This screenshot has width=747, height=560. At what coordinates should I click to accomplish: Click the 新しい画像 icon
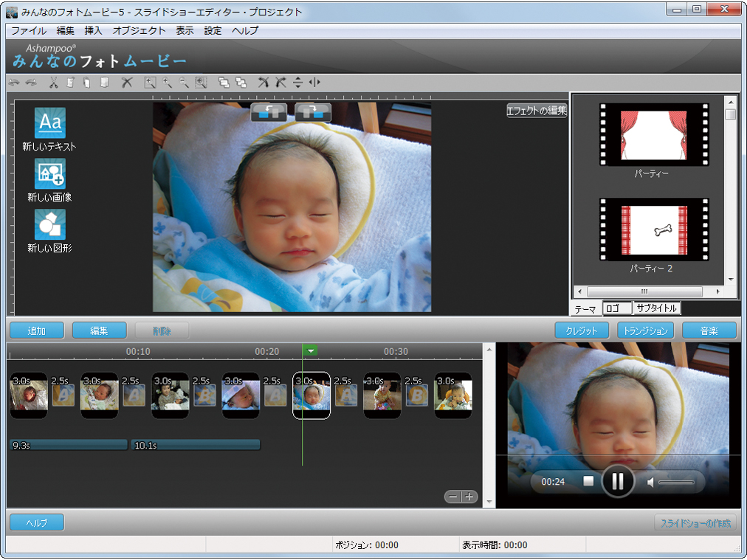coord(49,174)
